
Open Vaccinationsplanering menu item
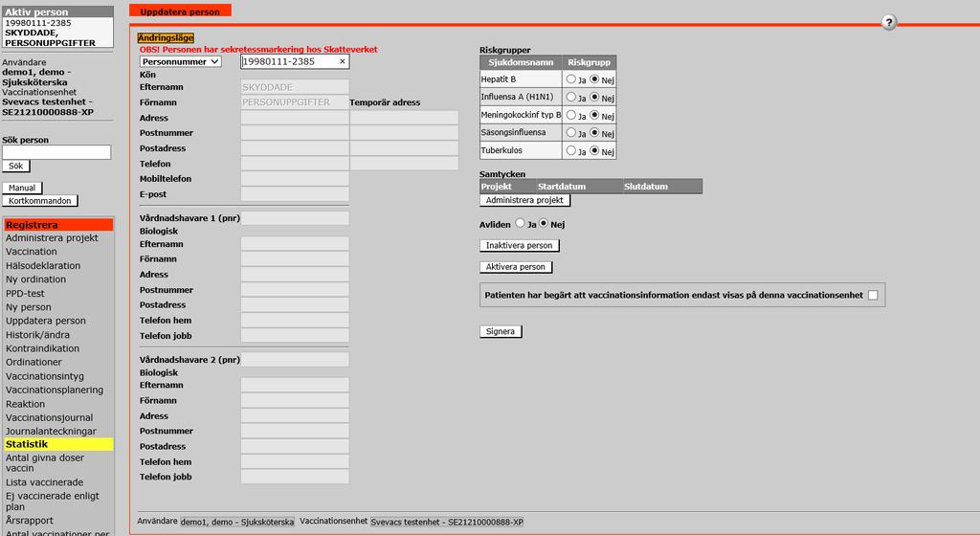(55, 390)
